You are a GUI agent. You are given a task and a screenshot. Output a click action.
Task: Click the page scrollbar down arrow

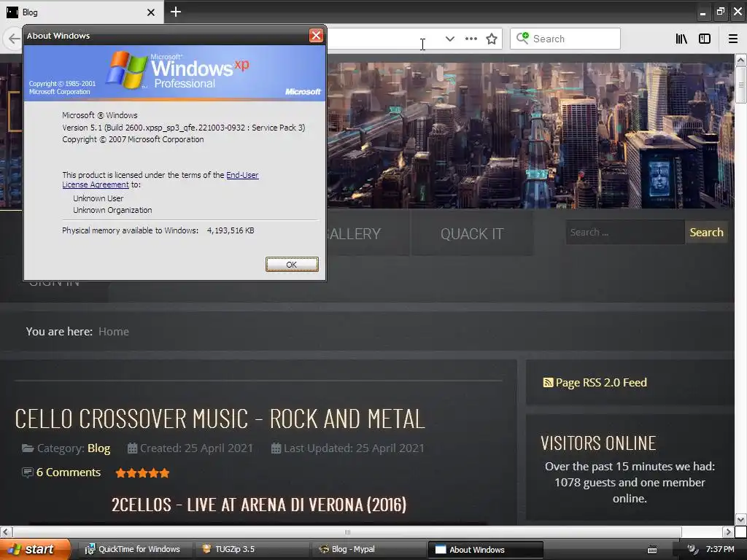pyautogui.click(x=741, y=519)
